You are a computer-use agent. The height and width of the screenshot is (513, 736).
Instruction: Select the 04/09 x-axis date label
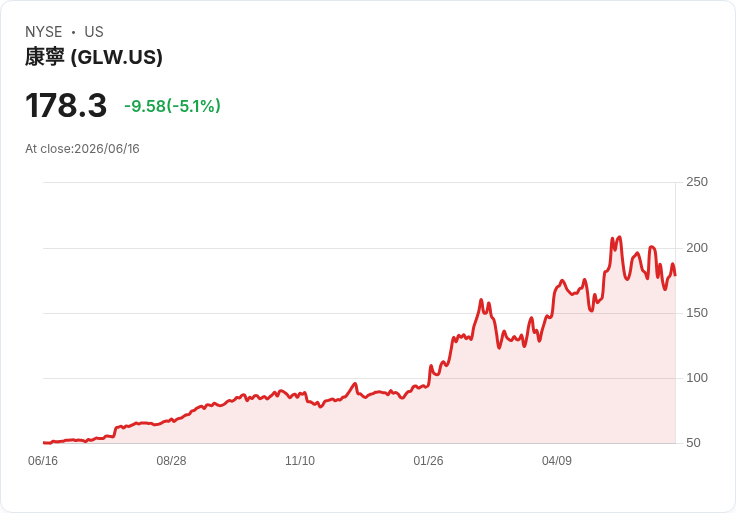557,461
